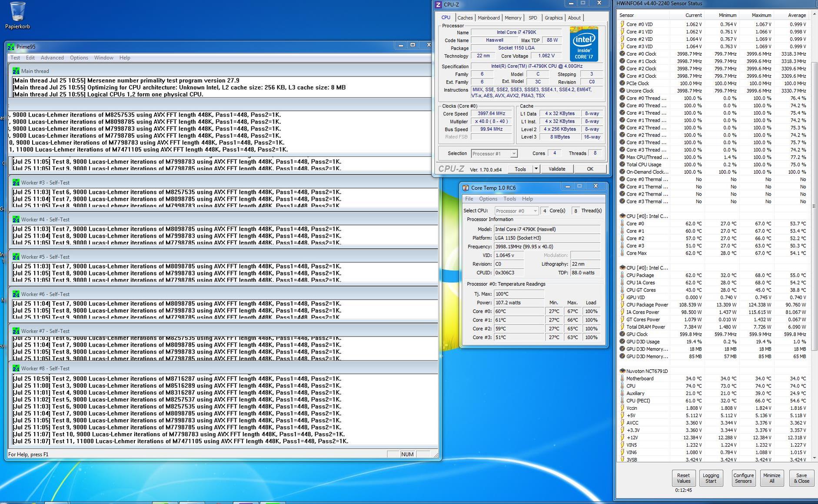Open the Edit menu in Prime95

[30, 58]
